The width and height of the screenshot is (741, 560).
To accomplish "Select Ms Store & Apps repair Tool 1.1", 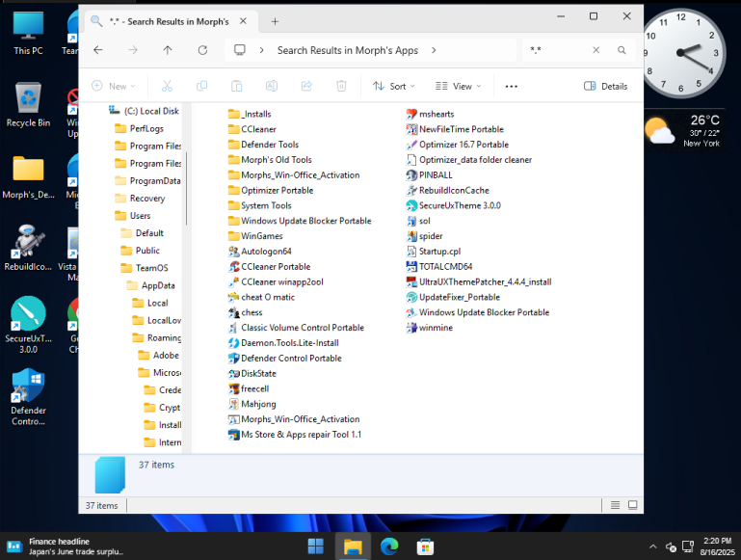I will pos(295,435).
